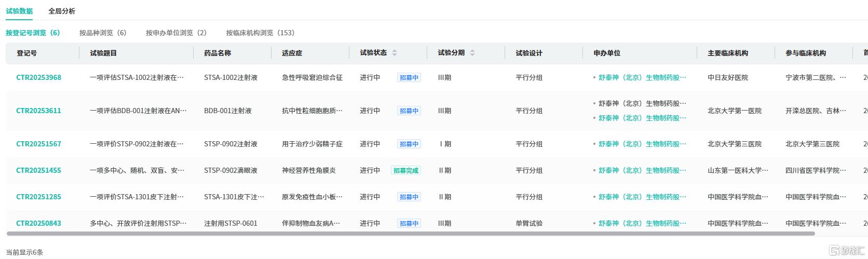Screen dimensions: 868x259
Task: Sort by 试验分期 column arrows
Action: 472,53
